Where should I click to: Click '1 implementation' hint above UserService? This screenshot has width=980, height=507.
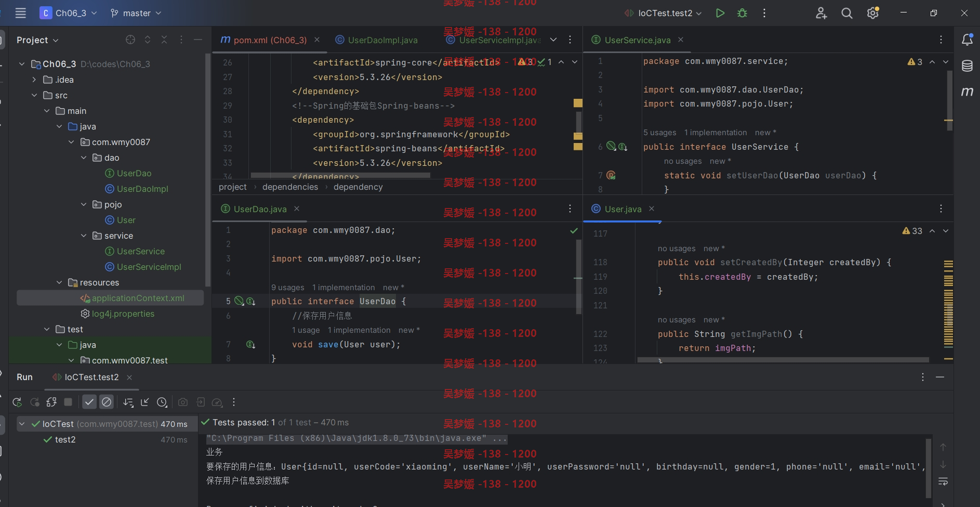(716, 133)
